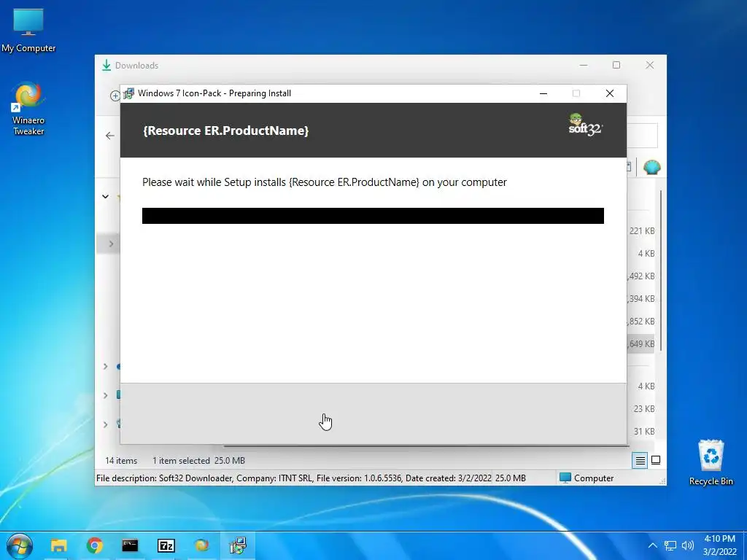Viewport: 747px width, 560px height.
Task: Click the '1 item selected' status text
Action: [x=181, y=461]
